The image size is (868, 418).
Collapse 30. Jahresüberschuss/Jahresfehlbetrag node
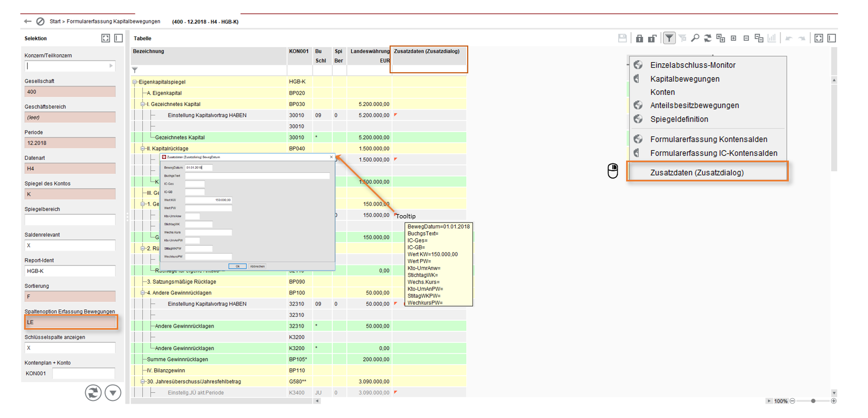[143, 382]
